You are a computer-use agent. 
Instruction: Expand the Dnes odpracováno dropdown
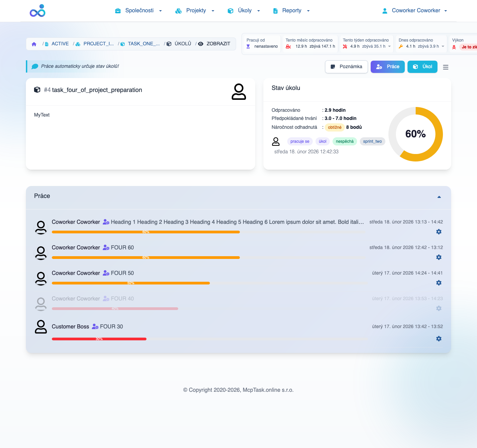443,46
